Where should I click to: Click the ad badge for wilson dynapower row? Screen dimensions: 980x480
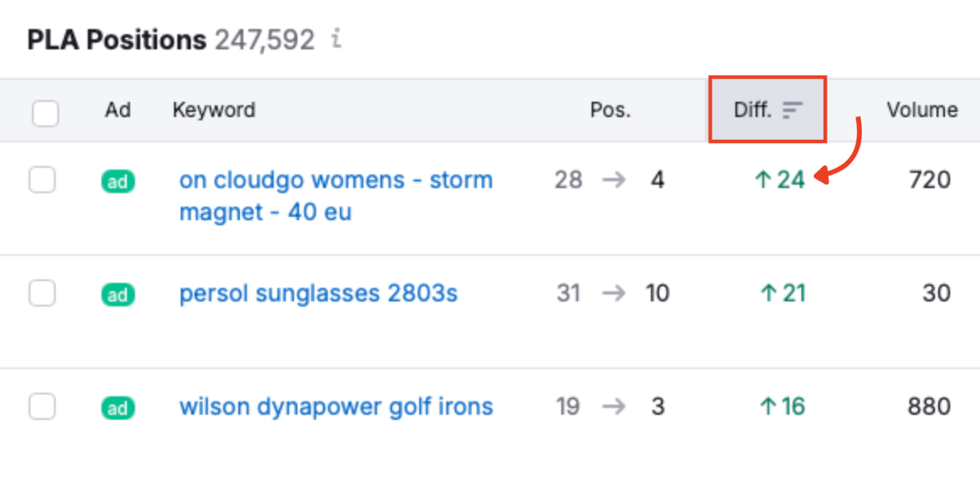(x=118, y=408)
